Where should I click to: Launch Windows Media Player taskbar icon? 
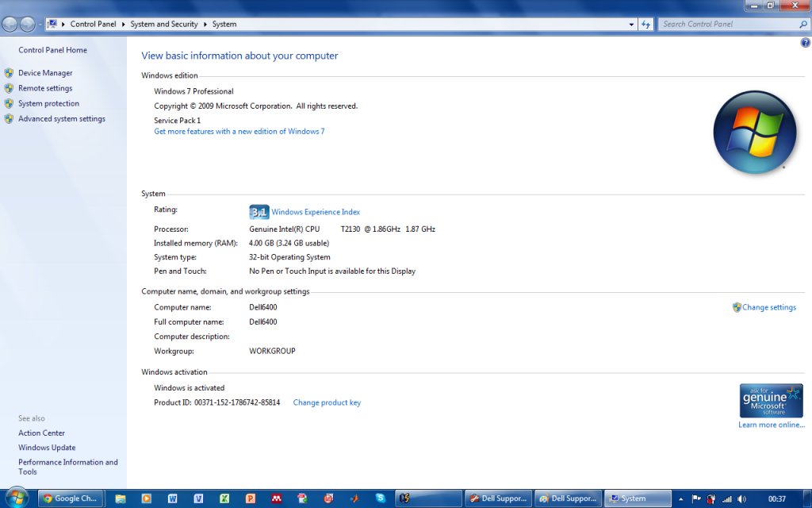click(x=146, y=498)
